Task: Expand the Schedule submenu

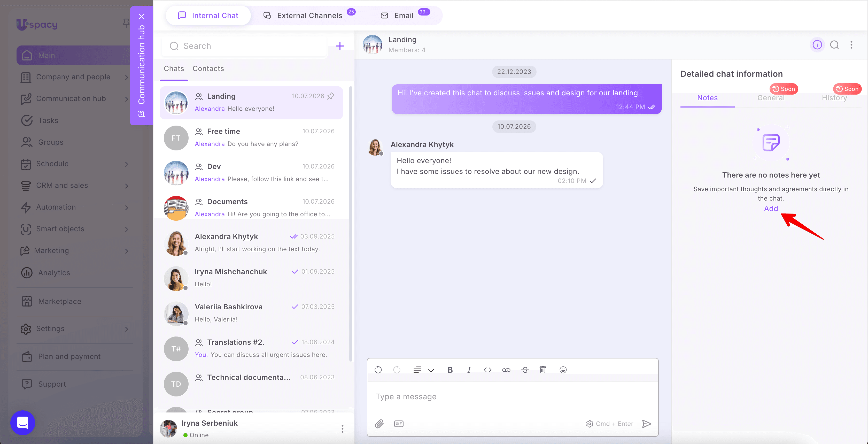Action: click(x=127, y=164)
